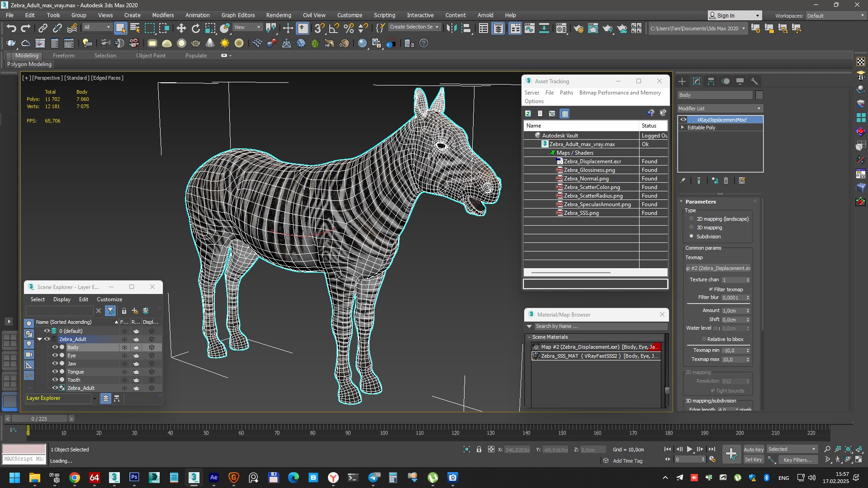Toggle the Auto Key button

(x=754, y=449)
